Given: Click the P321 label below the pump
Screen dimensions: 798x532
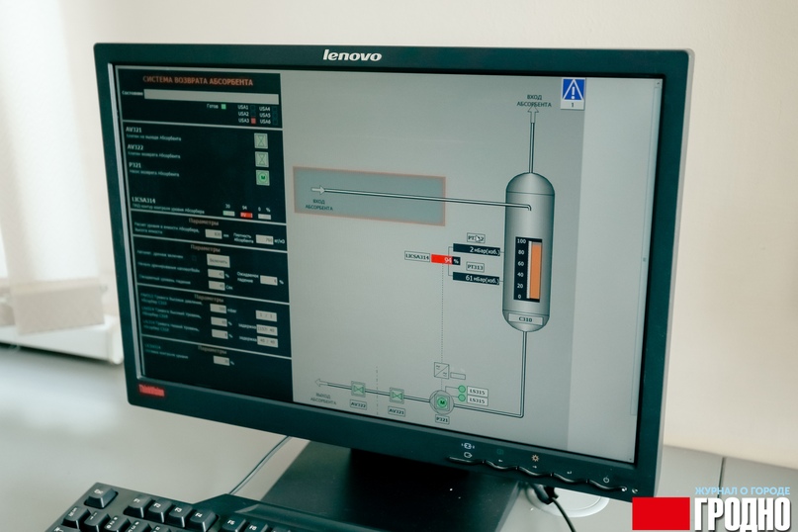Looking at the screenshot, I should click(x=442, y=420).
